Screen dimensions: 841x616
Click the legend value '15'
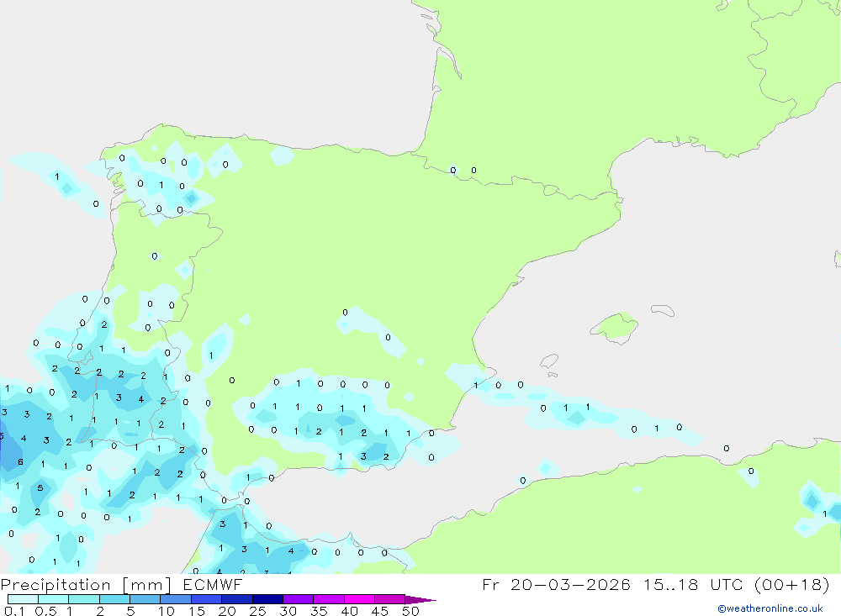click(x=197, y=611)
